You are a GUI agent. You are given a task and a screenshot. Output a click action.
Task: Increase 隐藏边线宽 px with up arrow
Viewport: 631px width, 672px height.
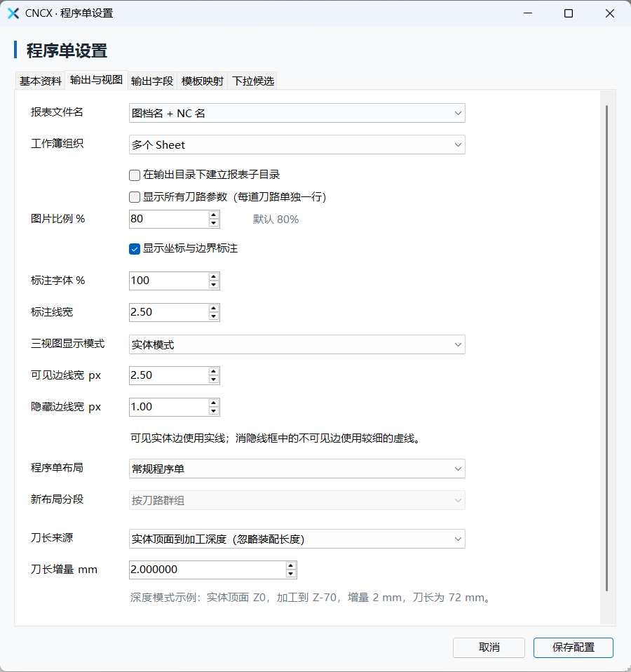click(x=213, y=403)
